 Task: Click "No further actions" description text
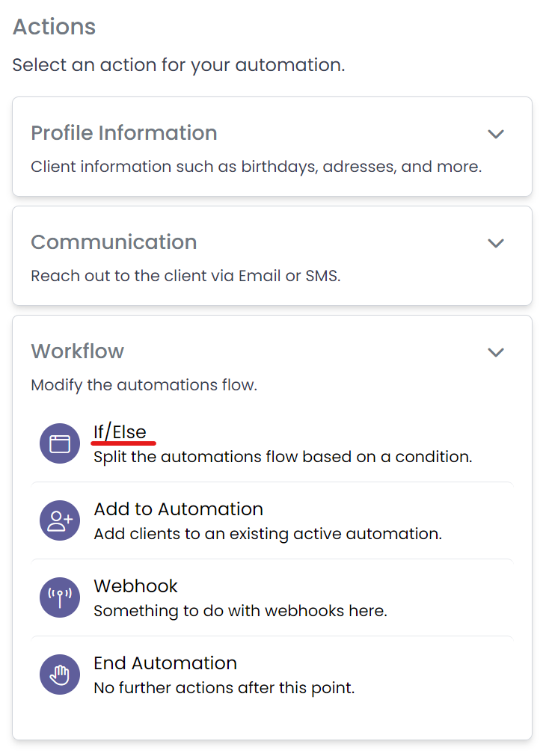pyautogui.click(x=224, y=688)
